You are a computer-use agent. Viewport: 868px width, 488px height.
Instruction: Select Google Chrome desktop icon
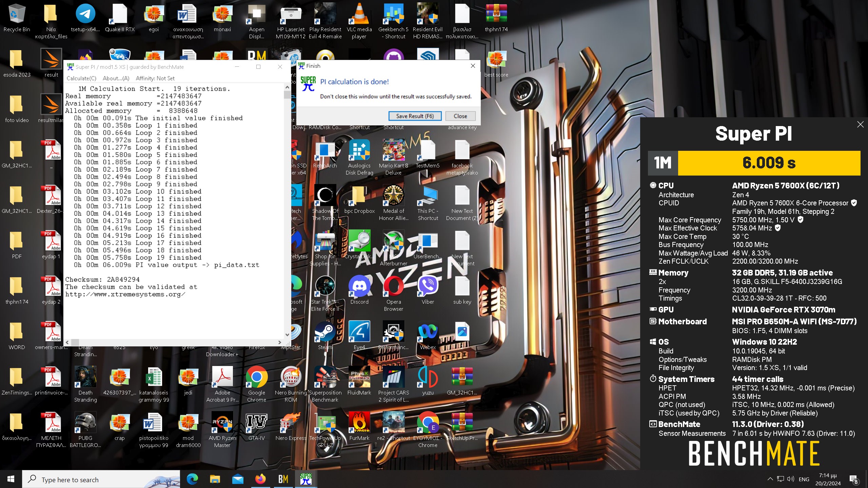click(256, 385)
